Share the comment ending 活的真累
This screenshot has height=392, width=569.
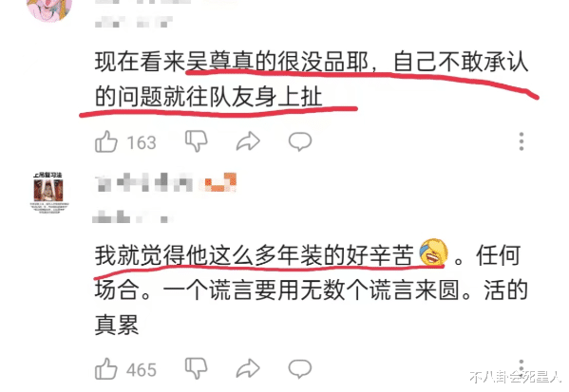[x=248, y=369]
